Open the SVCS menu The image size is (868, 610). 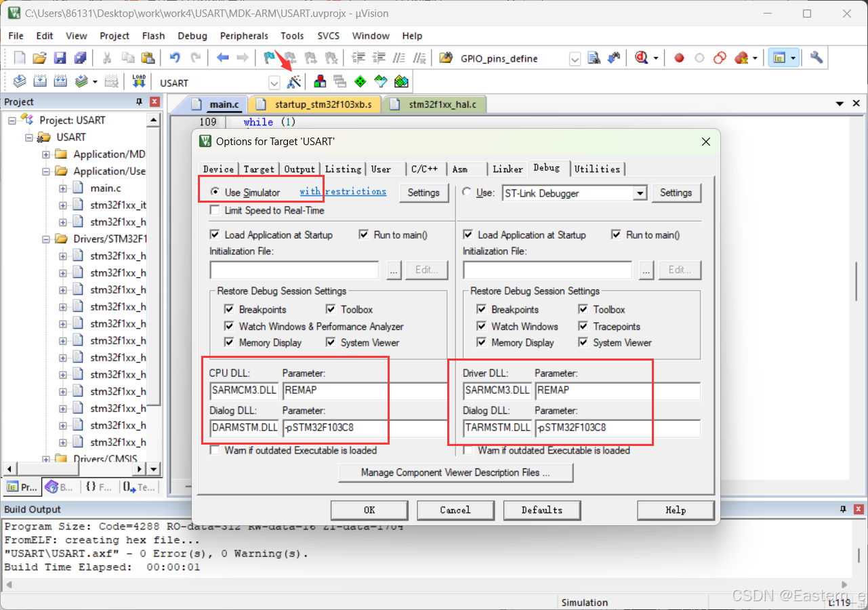[x=329, y=36]
